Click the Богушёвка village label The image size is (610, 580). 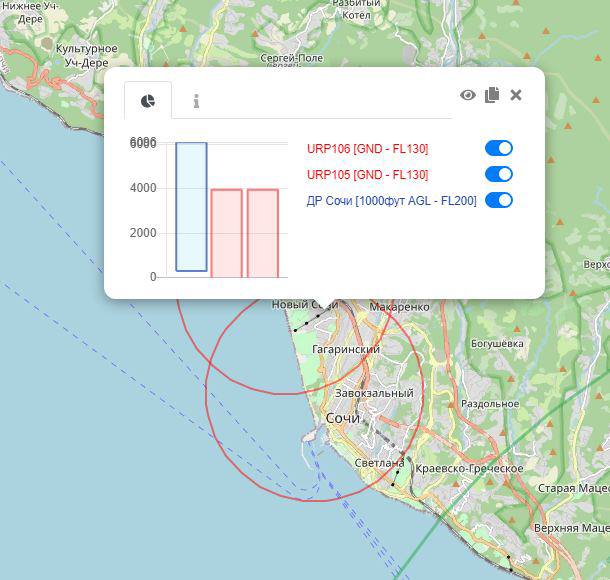pyautogui.click(x=497, y=343)
